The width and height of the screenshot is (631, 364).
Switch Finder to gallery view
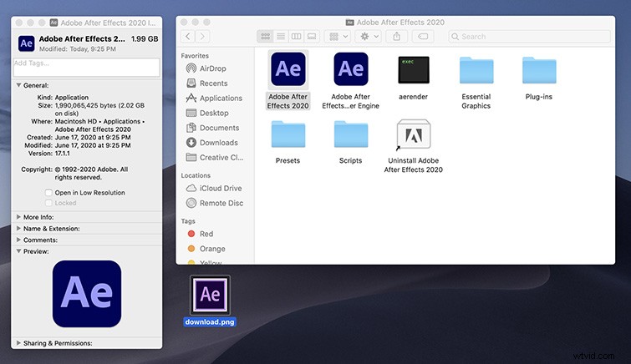[x=312, y=37]
